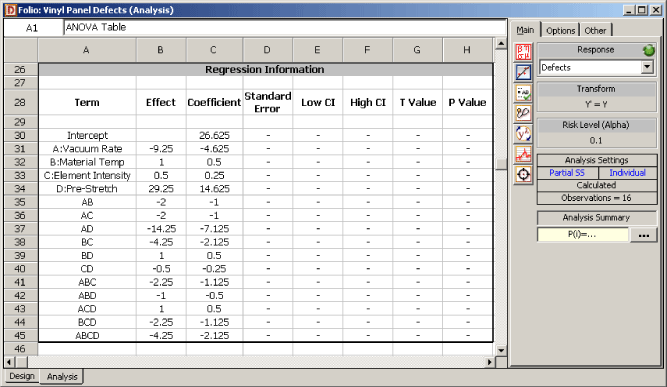Click the Y-lambda transformation icon
Viewport: 667px width, 387px height.
523,134
